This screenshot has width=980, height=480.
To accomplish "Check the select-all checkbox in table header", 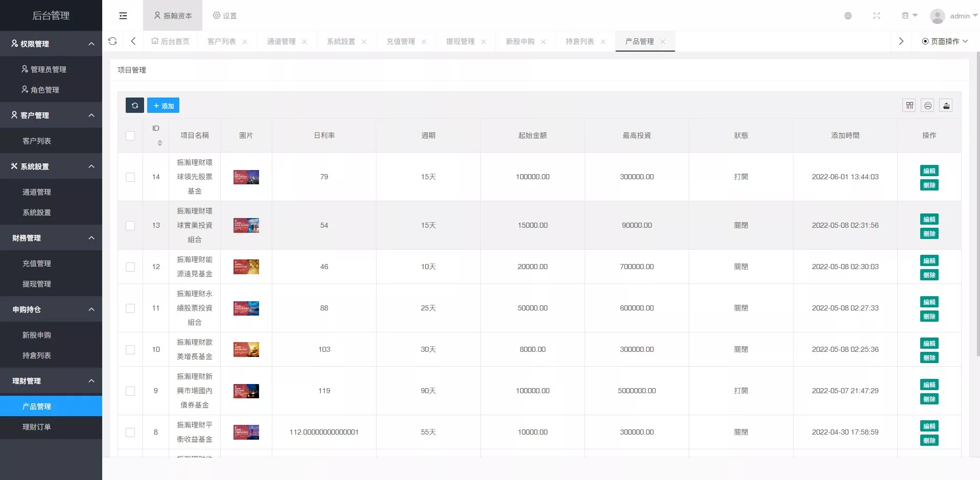I will click(130, 136).
